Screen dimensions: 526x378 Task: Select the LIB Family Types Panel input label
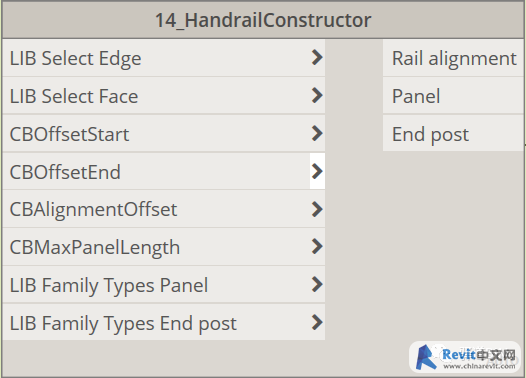[x=109, y=286]
